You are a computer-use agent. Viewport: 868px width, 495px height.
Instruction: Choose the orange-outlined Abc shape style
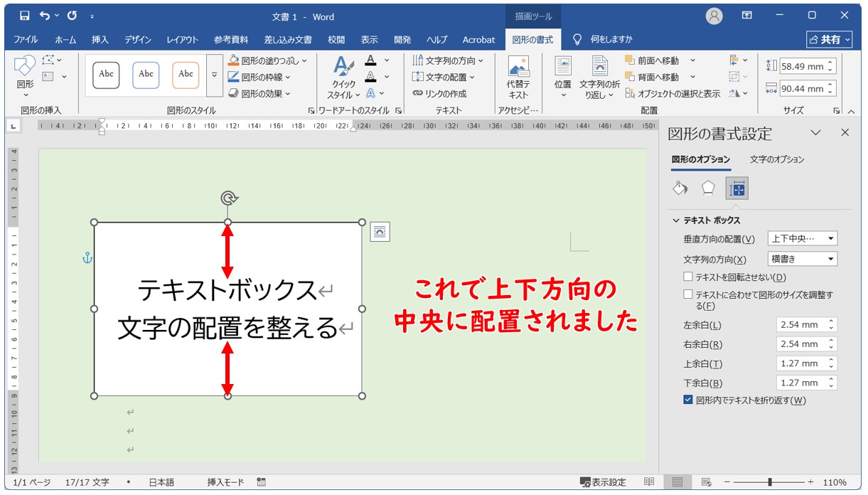pos(186,75)
